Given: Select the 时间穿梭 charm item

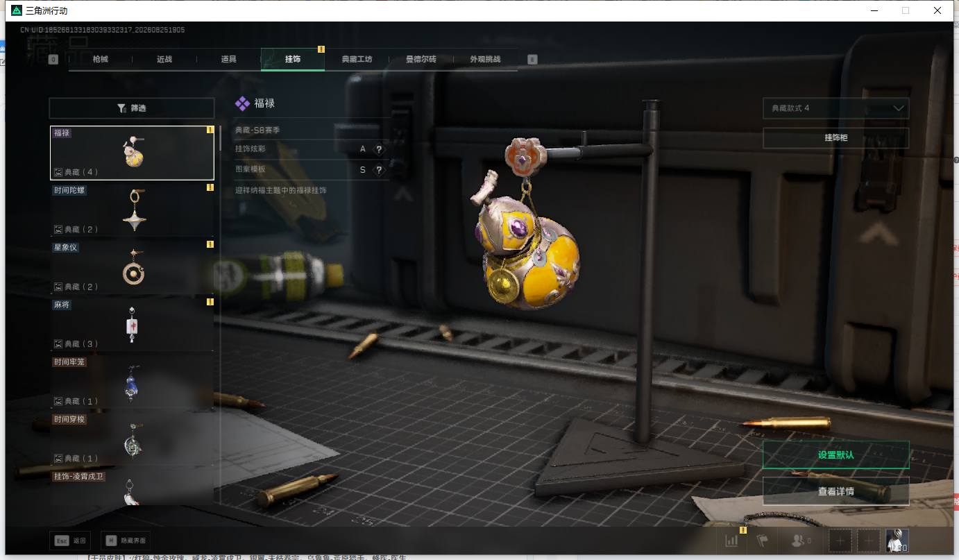Looking at the screenshot, I should tap(133, 439).
